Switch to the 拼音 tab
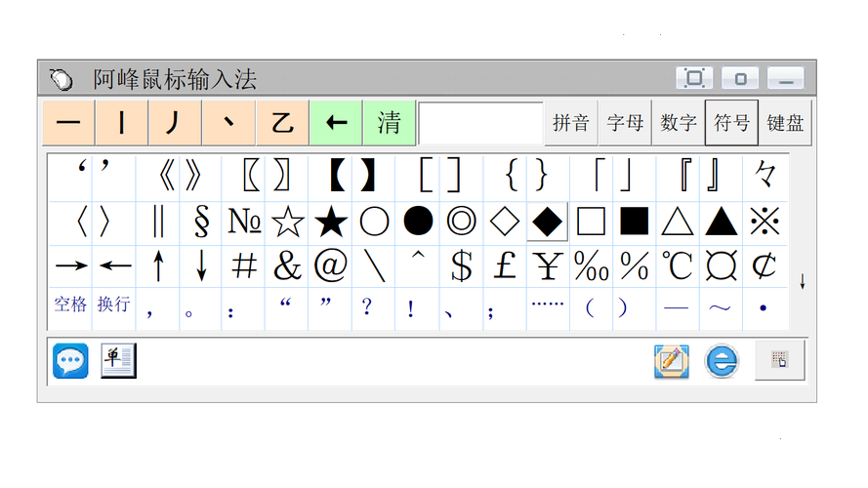The width and height of the screenshot is (868, 488). [x=571, y=123]
